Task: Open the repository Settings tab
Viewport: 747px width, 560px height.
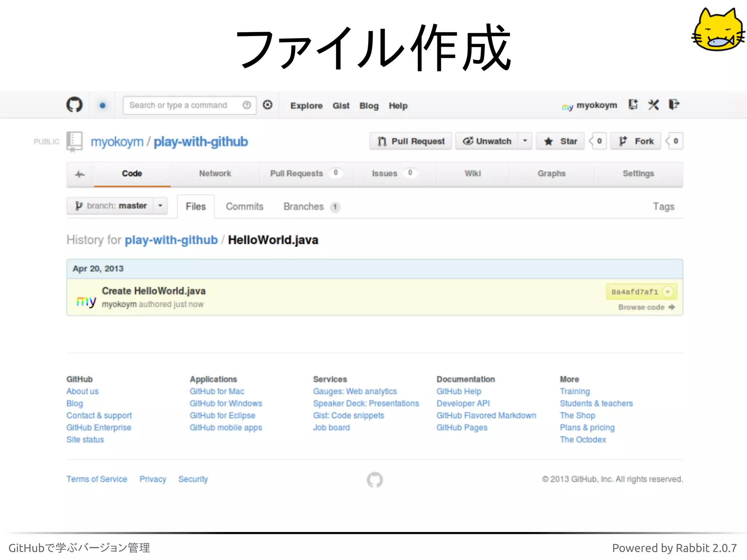Action: [638, 174]
